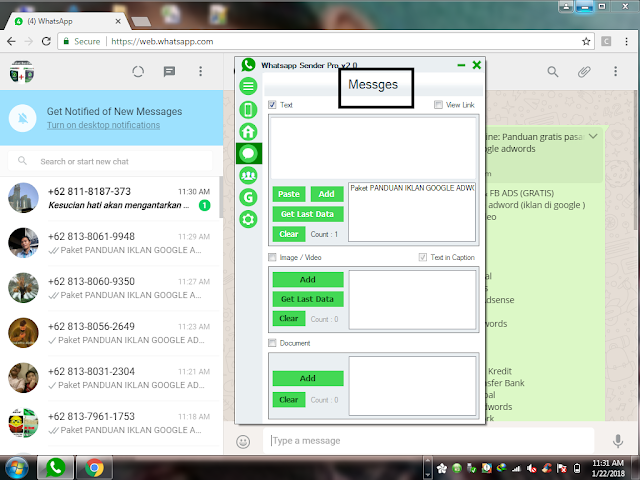Image resolution: width=640 pixels, height=480 pixels.
Task: Search in conversation with the magnifier icon
Action: [x=553, y=72]
